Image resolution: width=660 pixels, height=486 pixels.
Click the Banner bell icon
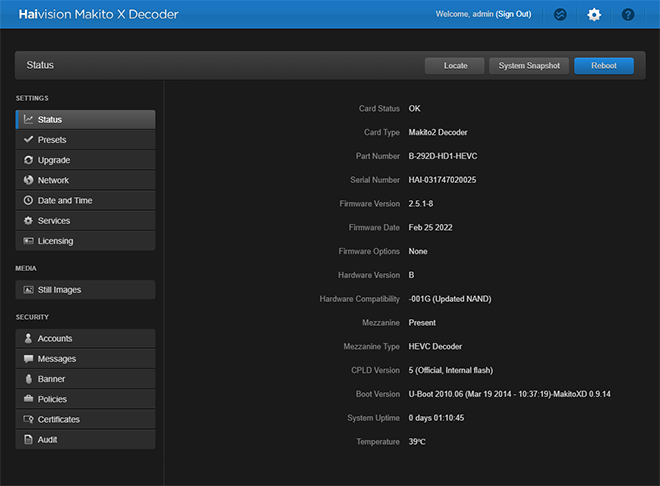29,379
